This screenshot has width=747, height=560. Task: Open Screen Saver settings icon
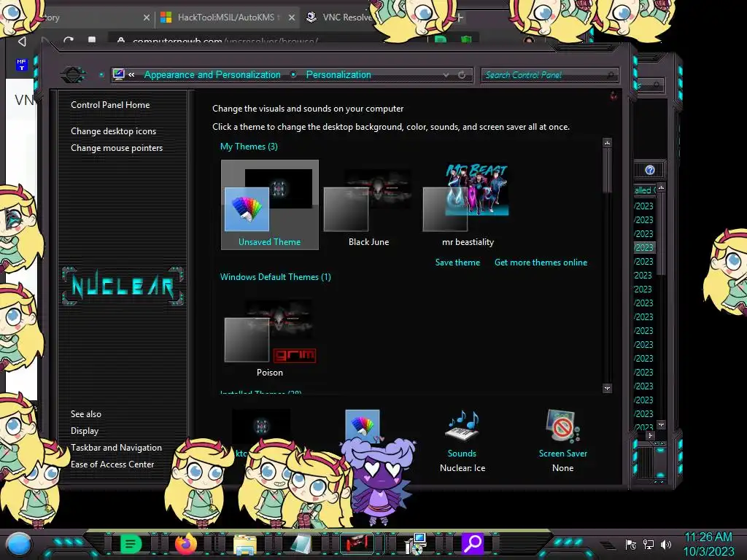tap(562, 426)
